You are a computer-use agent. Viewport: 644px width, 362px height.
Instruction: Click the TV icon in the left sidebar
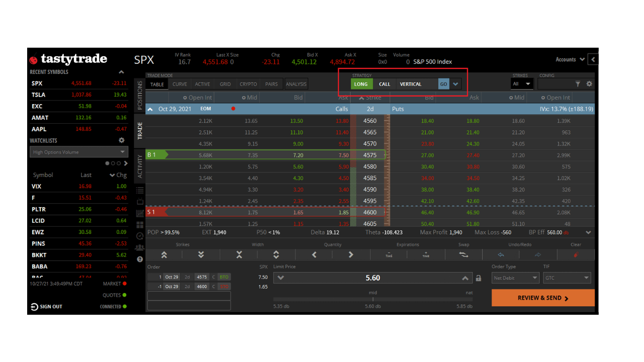point(140,202)
